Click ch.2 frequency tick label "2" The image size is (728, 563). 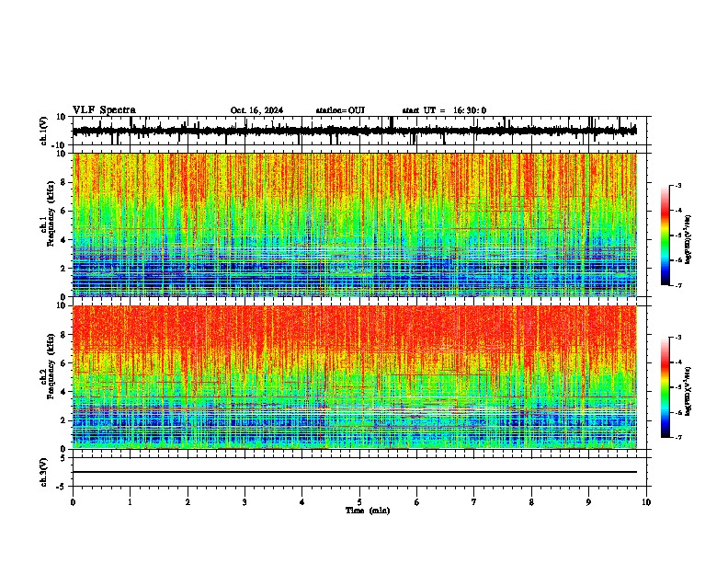[x=64, y=420]
